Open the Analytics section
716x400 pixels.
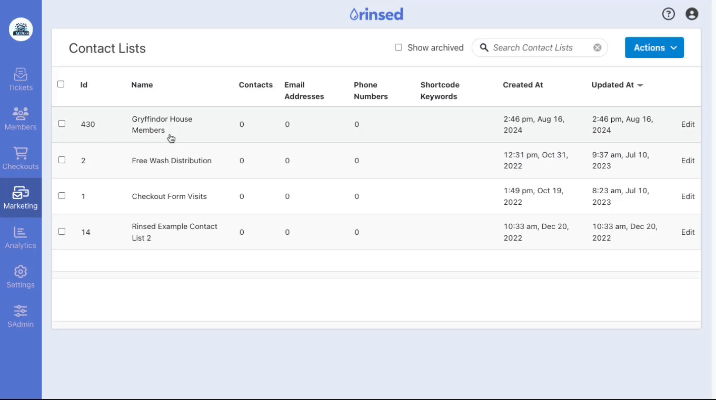tap(20, 237)
